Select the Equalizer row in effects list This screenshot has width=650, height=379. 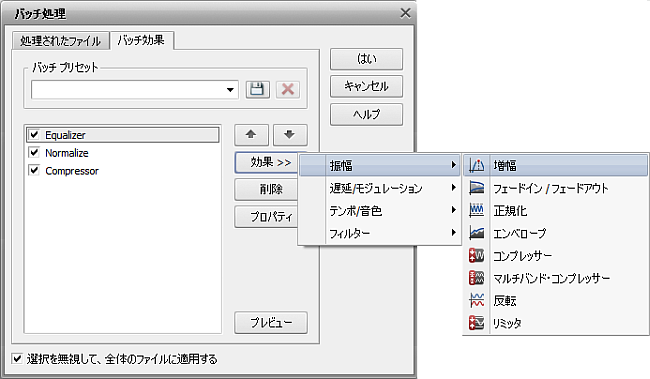(123, 135)
